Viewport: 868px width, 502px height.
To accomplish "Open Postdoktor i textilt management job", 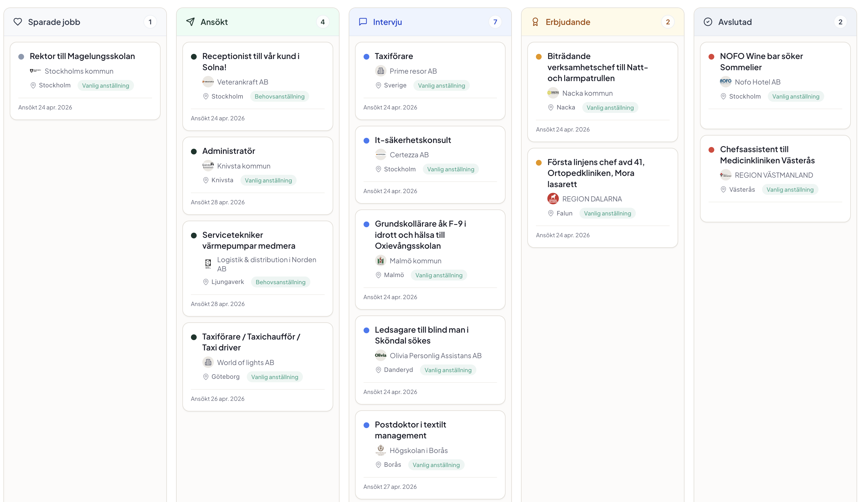I will point(411,430).
